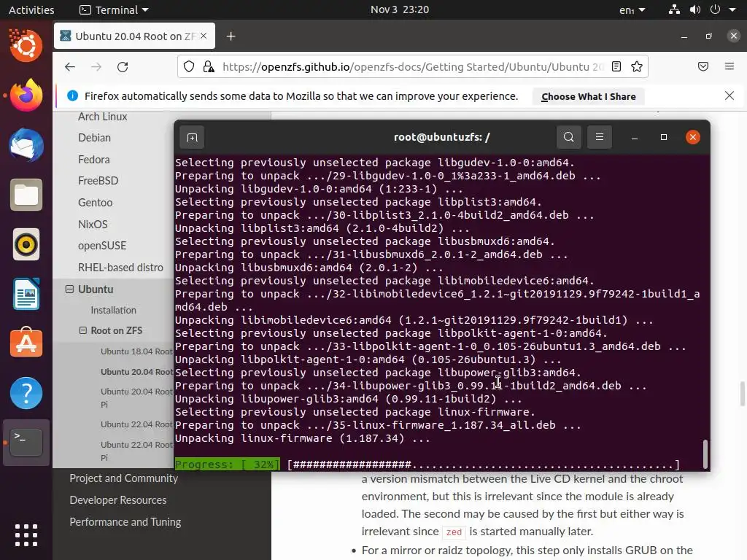Open Fedora docs link

pyautogui.click(x=94, y=159)
